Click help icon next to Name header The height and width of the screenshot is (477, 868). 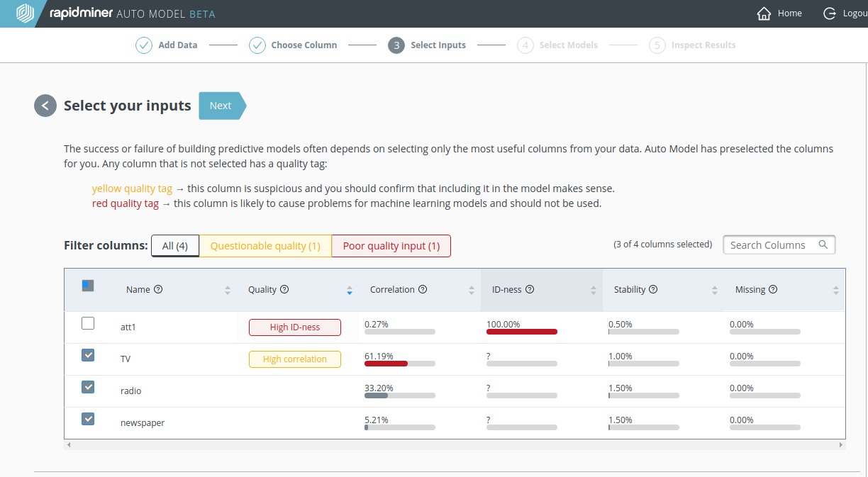click(158, 289)
